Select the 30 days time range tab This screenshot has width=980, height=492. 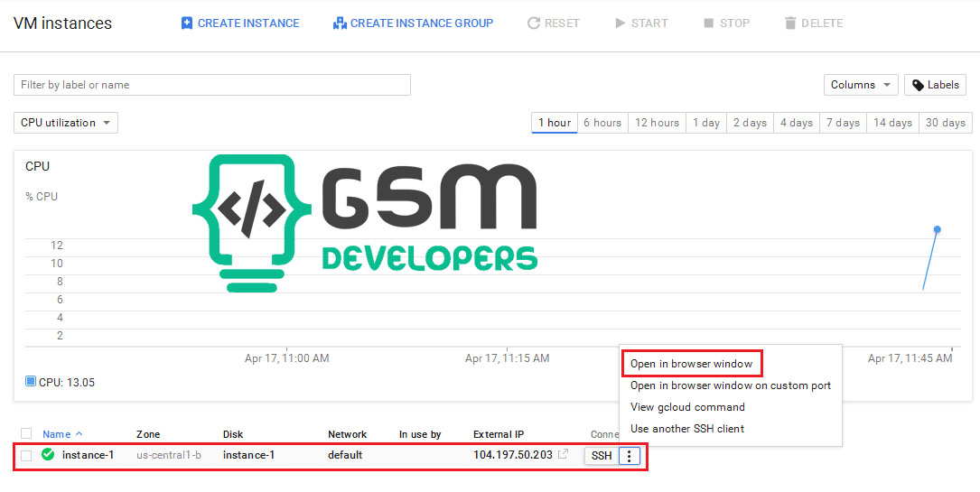click(946, 123)
